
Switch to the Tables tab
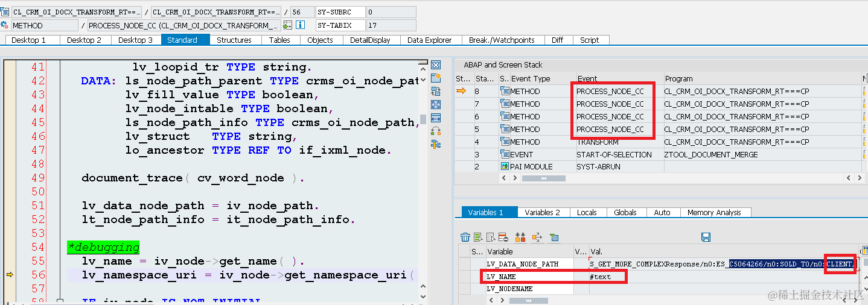279,40
